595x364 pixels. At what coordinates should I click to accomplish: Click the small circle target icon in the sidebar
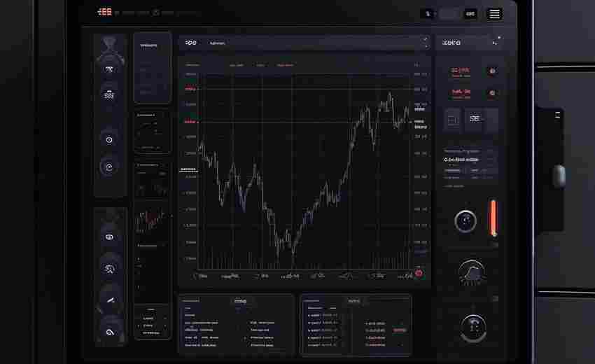click(x=109, y=140)
